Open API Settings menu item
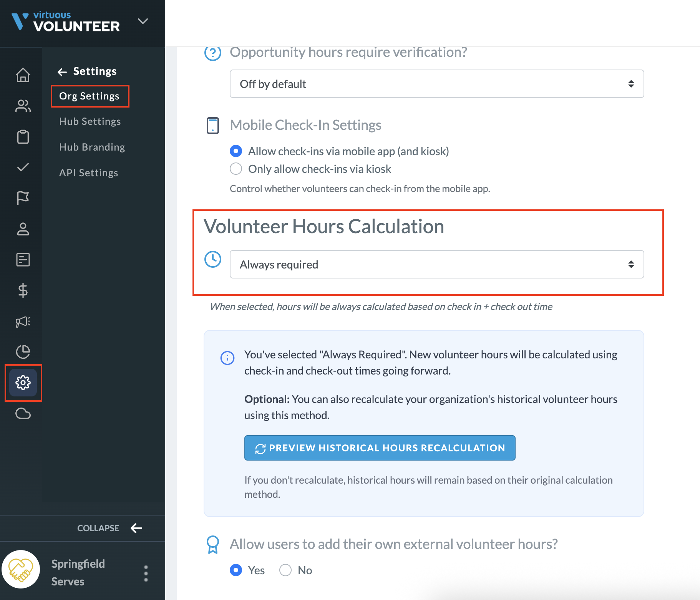The width and height of the screenshot is (700, 600). tap(88, 173)
